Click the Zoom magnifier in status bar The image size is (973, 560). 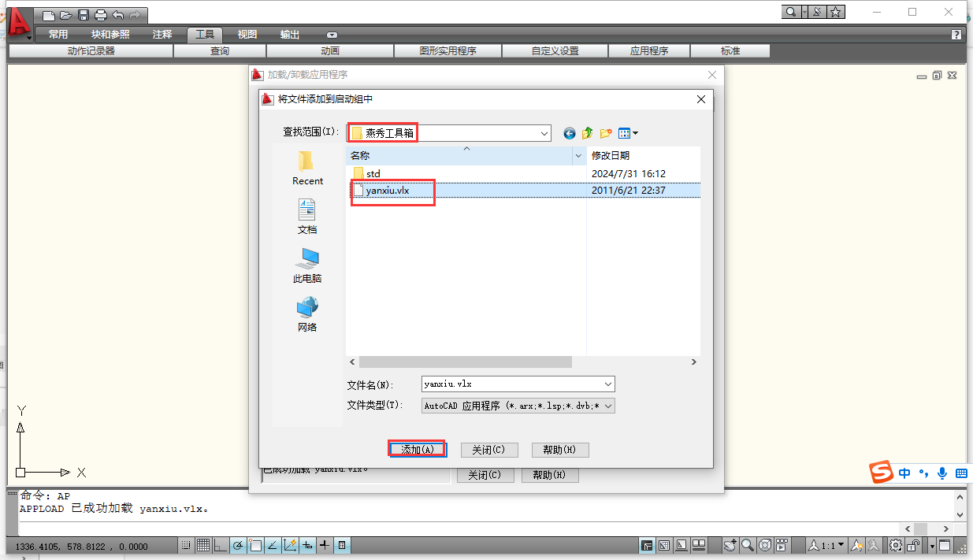coord(747,545)
